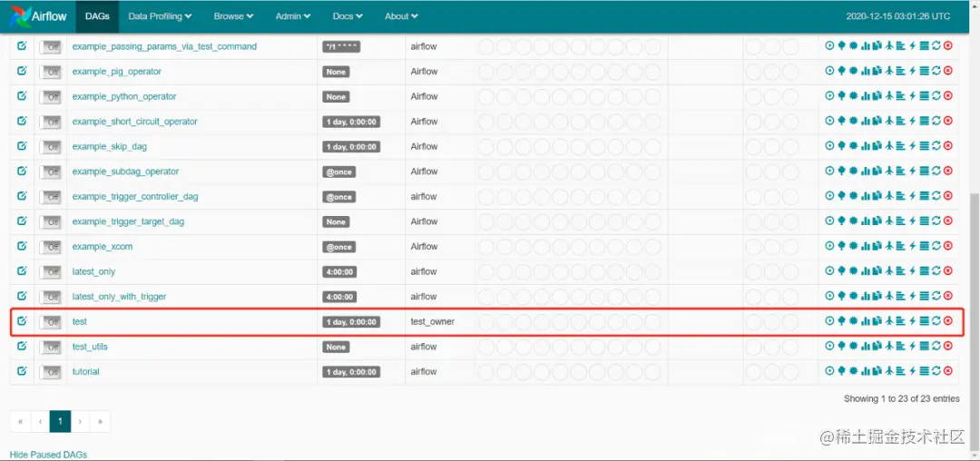Refresh the example_subdag_operator DAG
This screenshot has width=980, height=461.
[936, 171]
